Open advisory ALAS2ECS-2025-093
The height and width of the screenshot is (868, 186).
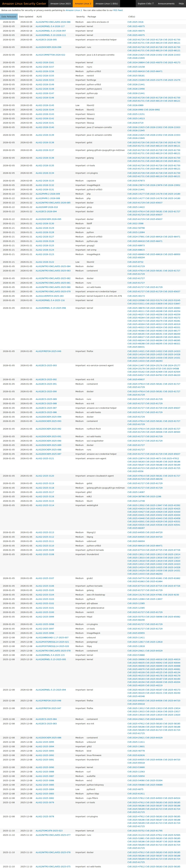click(46, 366)
